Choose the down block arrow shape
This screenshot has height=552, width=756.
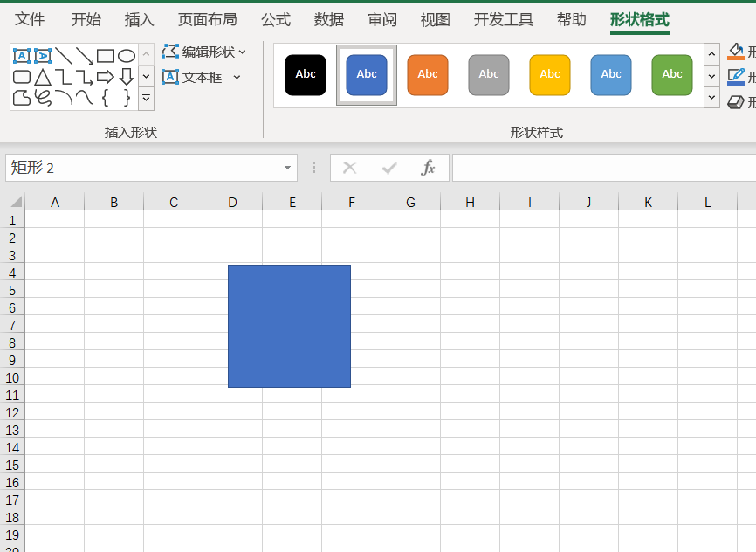coord(127,77)
